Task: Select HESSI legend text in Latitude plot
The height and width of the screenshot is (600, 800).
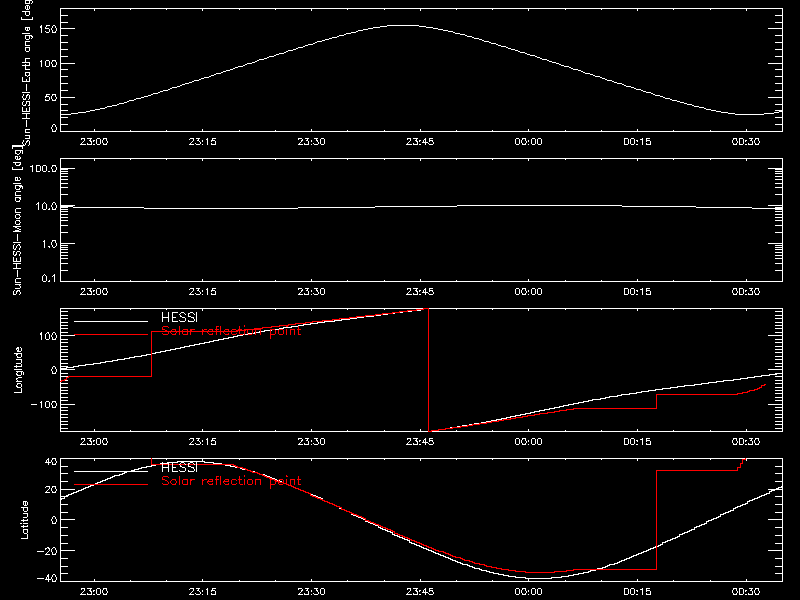Action: (x=179, y=467)
